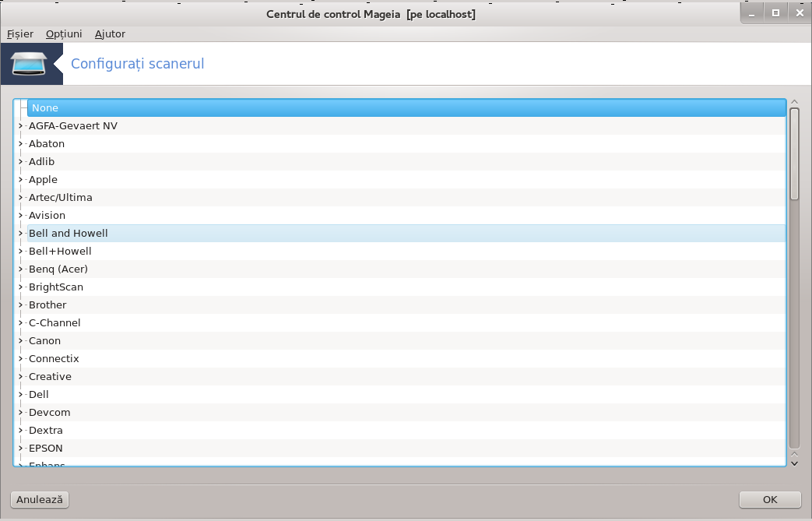This screenshot has height=521, width=812.
Task: Expand the EPSON manufacturer node
Action: pos(20,449)
